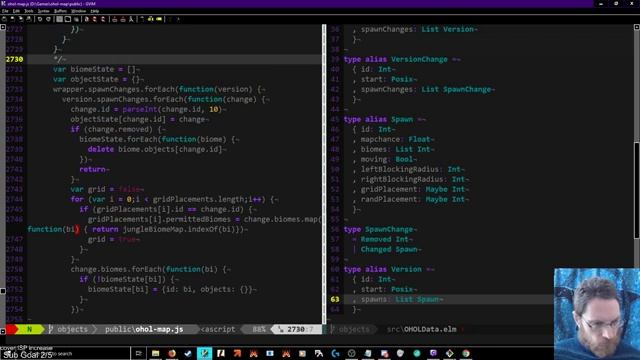Click 'grid = true' code line
This screenshot has height=360, width=640.
(x=113, y=239)
